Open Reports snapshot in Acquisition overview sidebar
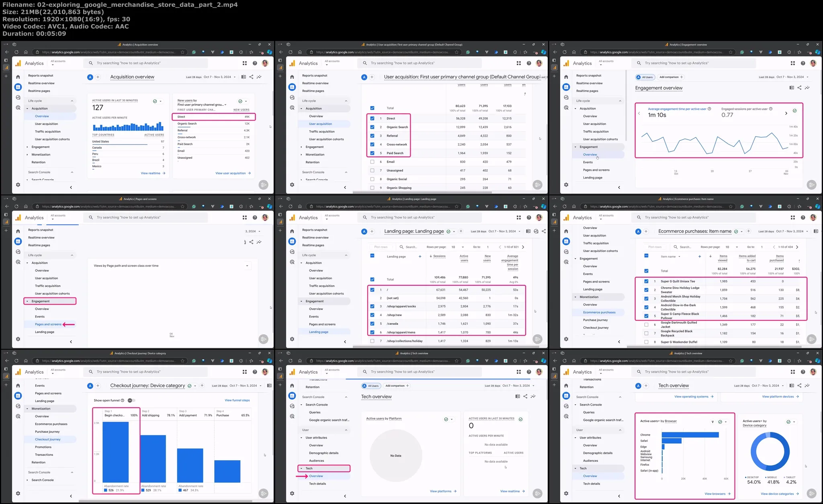 (x=41, y=76)
